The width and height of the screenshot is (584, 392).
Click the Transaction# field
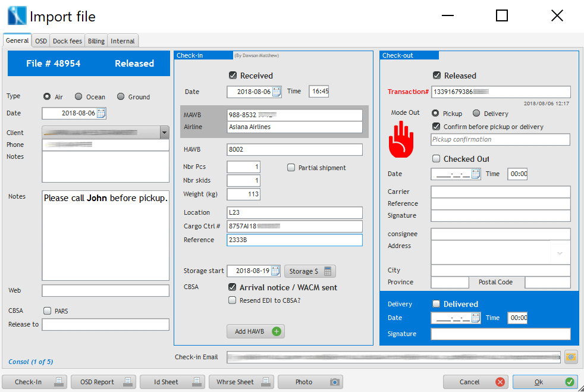[501, 92]
